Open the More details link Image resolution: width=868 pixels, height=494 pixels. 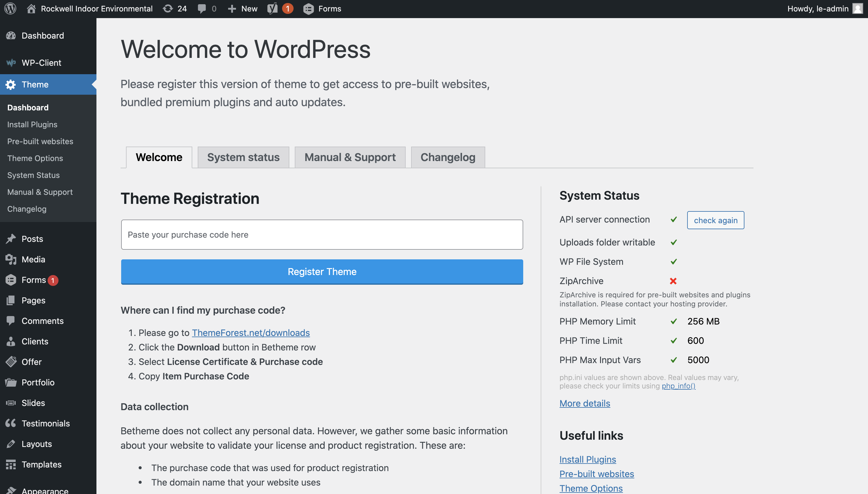point(585,404)
